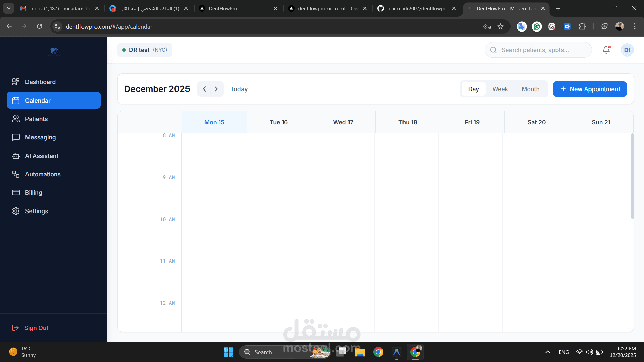Image resolution: width=644 pixels, height=362 pixels.
Task: Open the DR test (NYC) clinic selector
Action: pyautogui.click(x=145, y=50)
